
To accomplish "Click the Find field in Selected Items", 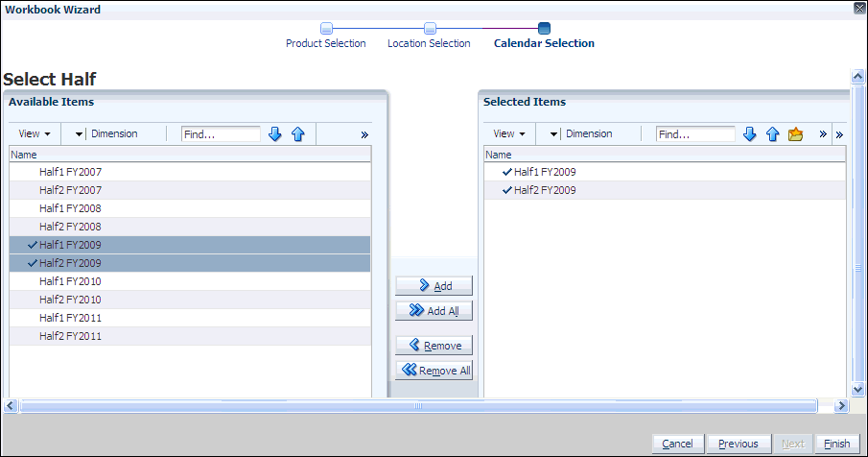I will click(696, 134).
